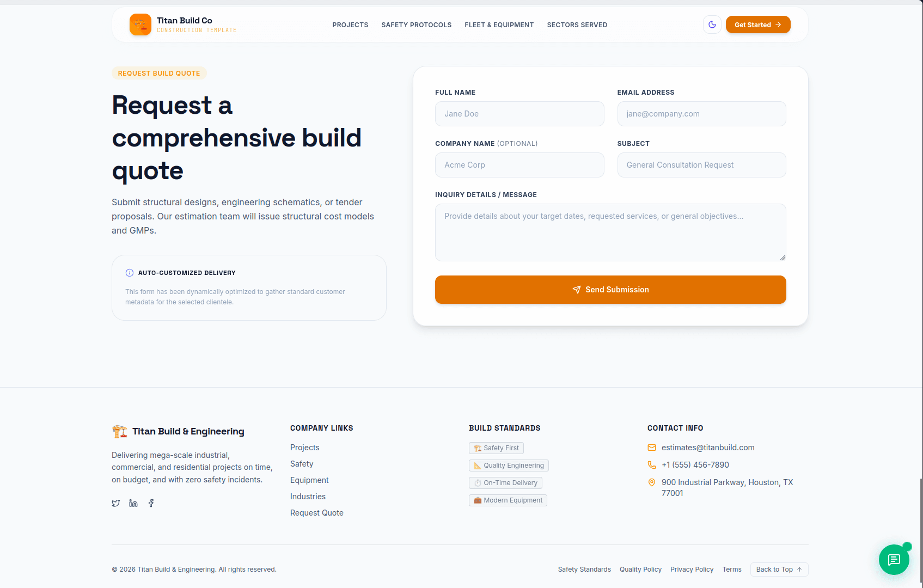Click the Safety First badge
The width and height of the screenshot is (923, 588).
point(496,448)
